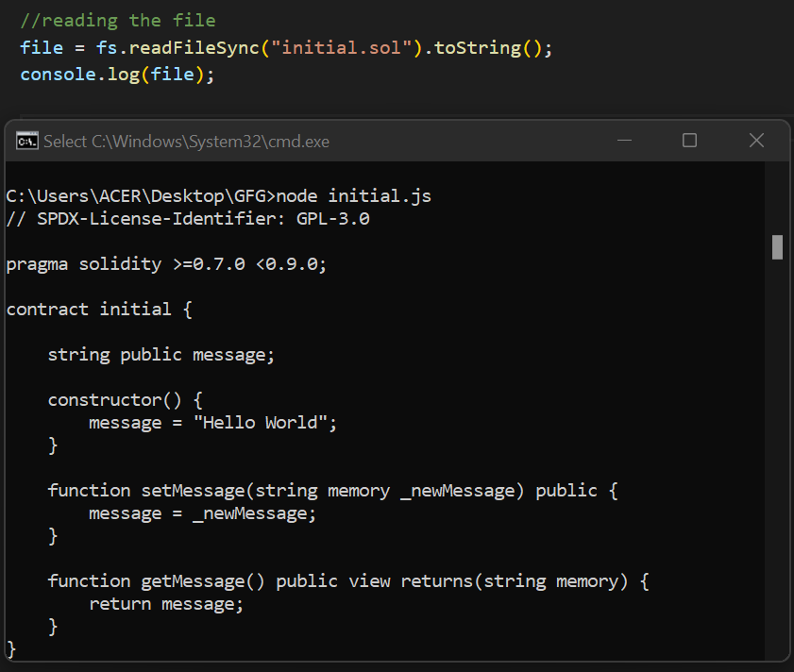Click the 'message = "Hello World";' line
794x672 pixels.
[212, 423]
